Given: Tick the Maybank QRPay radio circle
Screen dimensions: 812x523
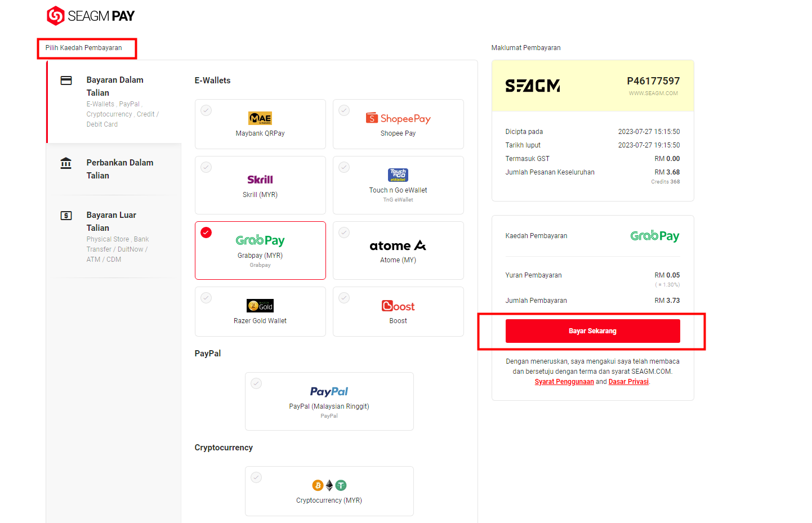Looking at the screenshot, I should coord(206,110).
